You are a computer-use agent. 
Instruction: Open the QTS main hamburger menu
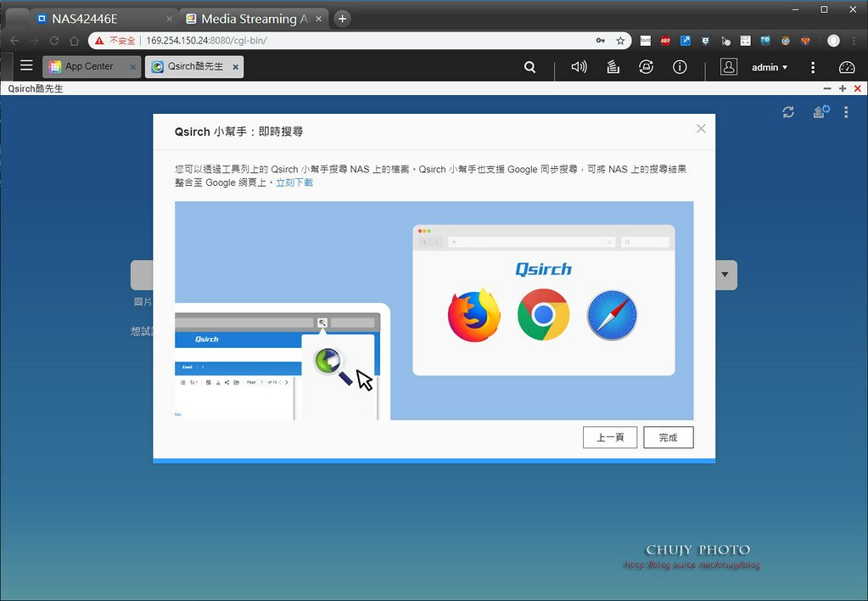[x=26, y=66]
